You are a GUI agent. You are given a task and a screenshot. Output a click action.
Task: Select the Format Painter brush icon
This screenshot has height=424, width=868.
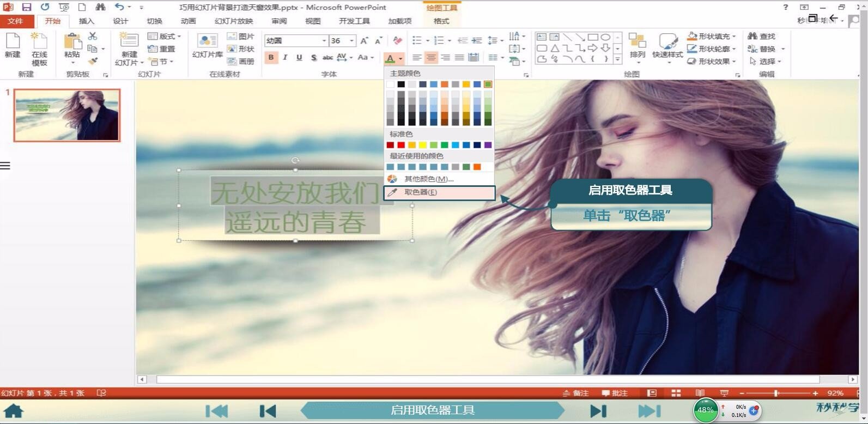93,62
